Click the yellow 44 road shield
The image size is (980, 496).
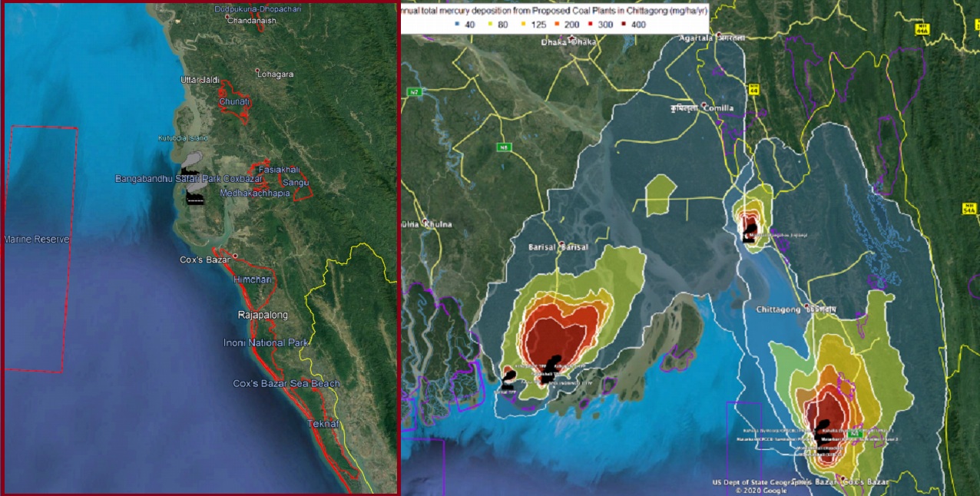tap(754, 90)
